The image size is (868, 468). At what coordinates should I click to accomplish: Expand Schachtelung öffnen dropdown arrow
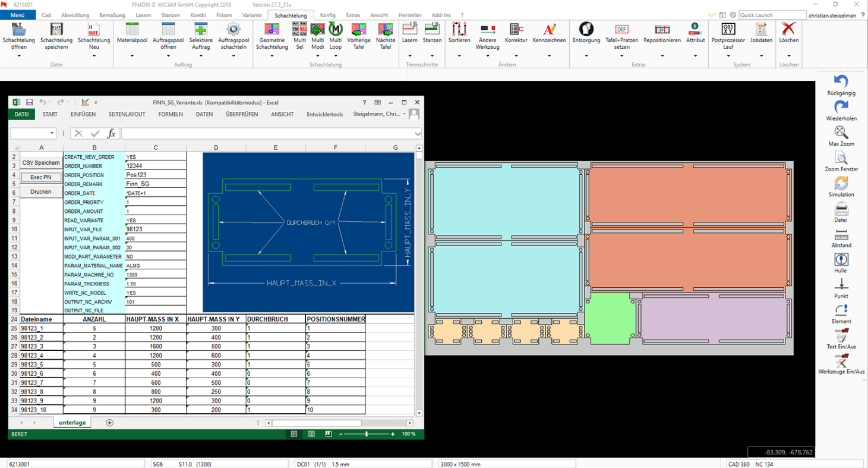19,56
